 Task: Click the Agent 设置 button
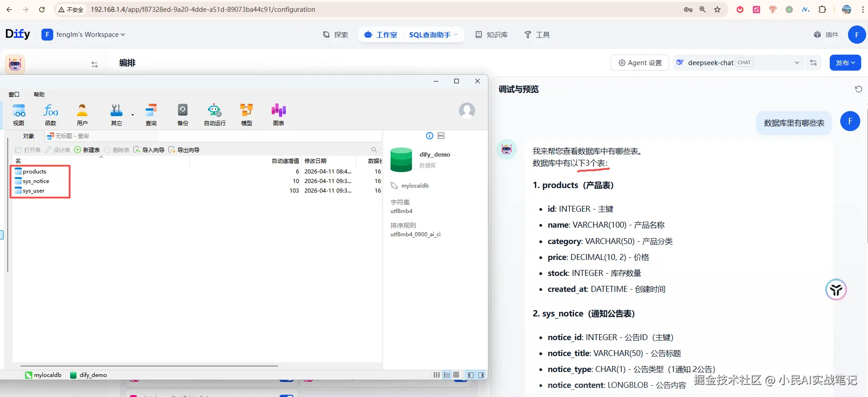[x=640, y=63]
